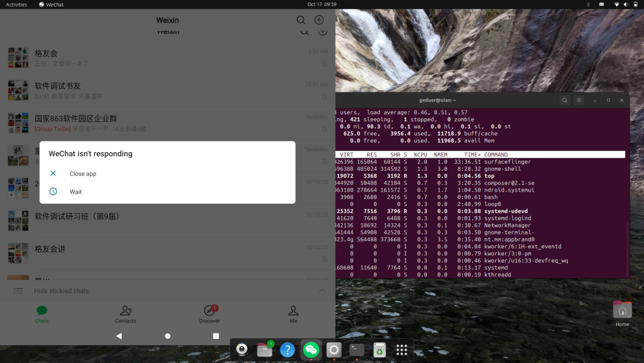Open the 格友会讲 chat
Viewport: 644px width, 363px height.
(168, 253)
